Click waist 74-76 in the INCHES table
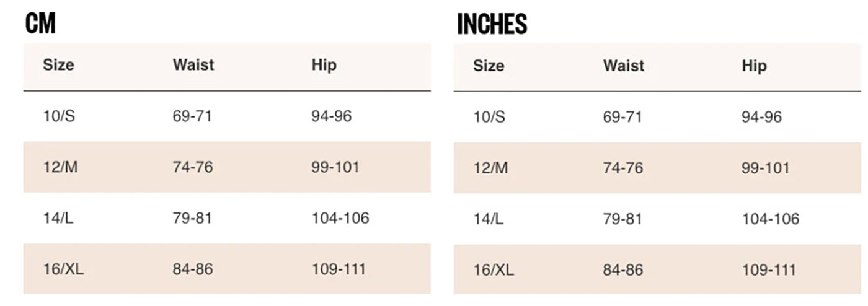 (623, 168)
